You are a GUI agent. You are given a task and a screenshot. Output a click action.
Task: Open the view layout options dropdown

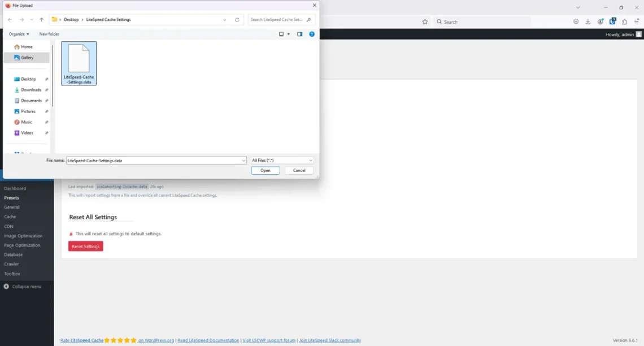[289, 34]
